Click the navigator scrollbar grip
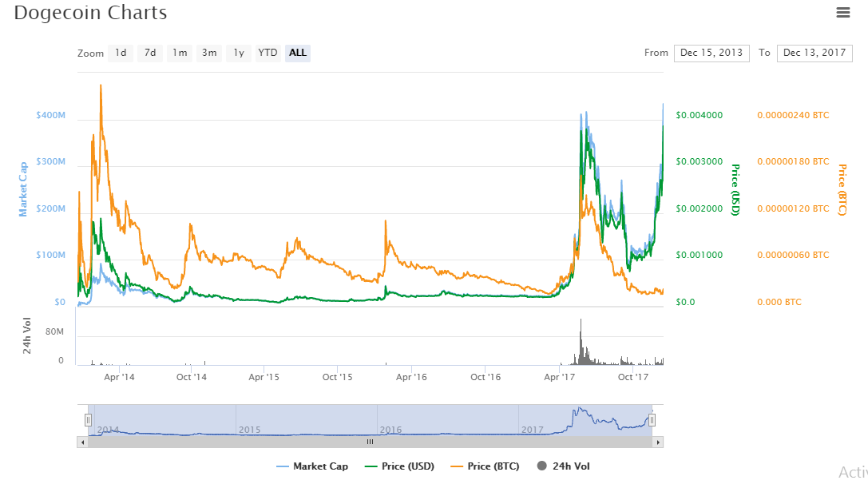Viewport: 868px width, 480px height. click(370, 442)
